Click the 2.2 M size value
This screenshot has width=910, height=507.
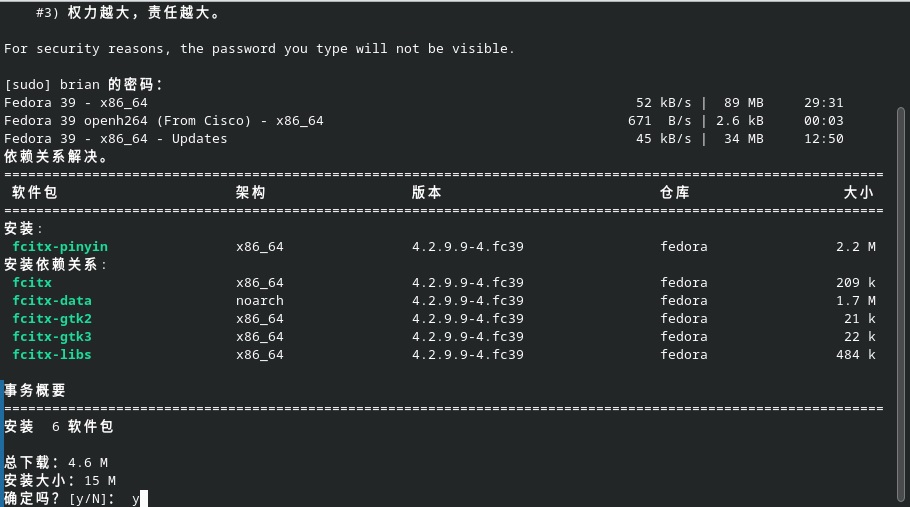point(855,247)
